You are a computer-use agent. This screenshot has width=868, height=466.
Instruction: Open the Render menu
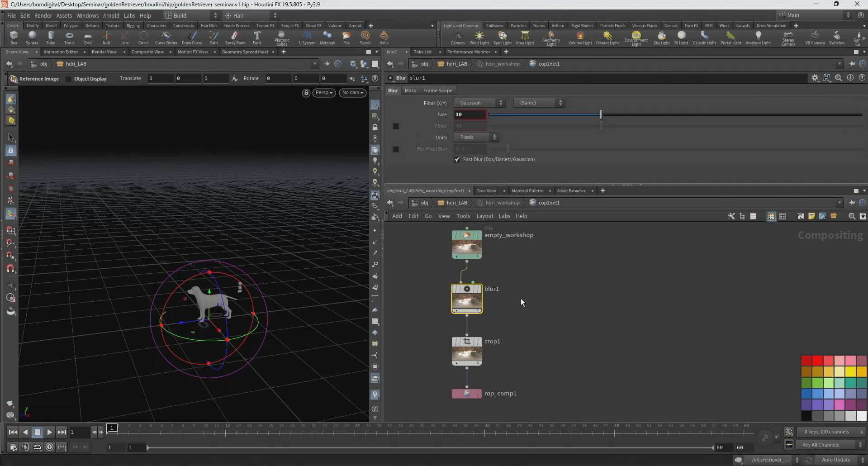(43, 15)
